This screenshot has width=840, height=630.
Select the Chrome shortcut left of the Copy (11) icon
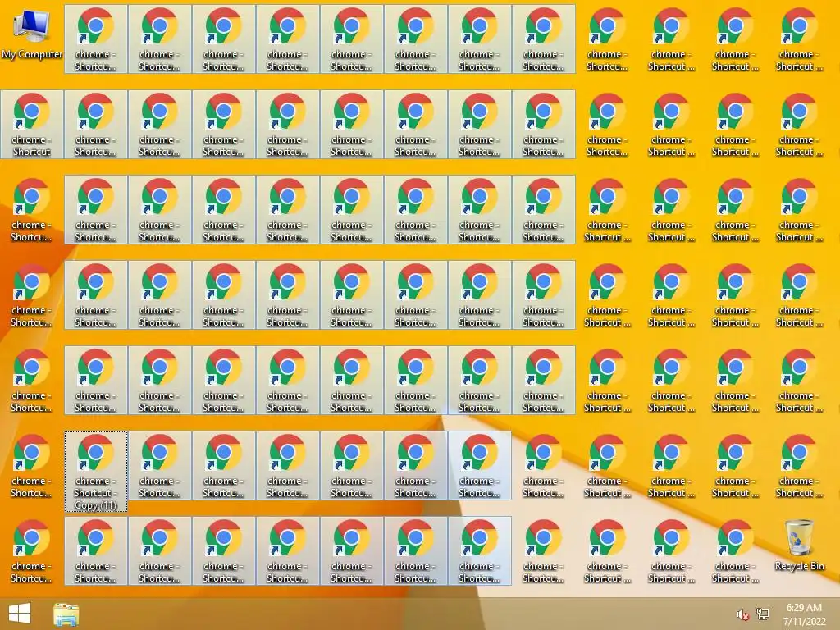pyautogui.click(x=32, y=466)
